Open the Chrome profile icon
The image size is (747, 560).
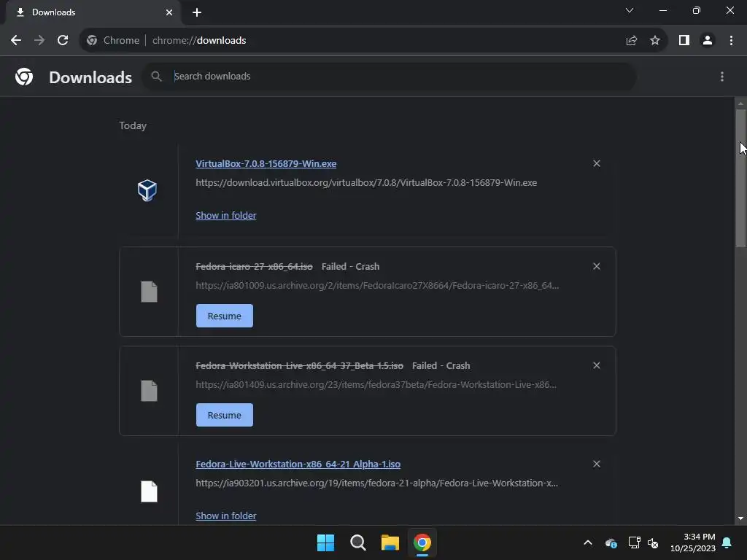pyautogui.click(x=708, y=41)
